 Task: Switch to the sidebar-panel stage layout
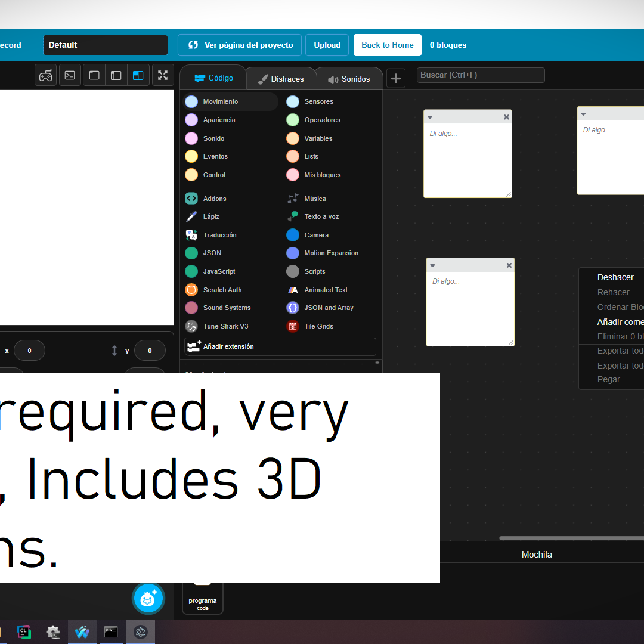116,75
